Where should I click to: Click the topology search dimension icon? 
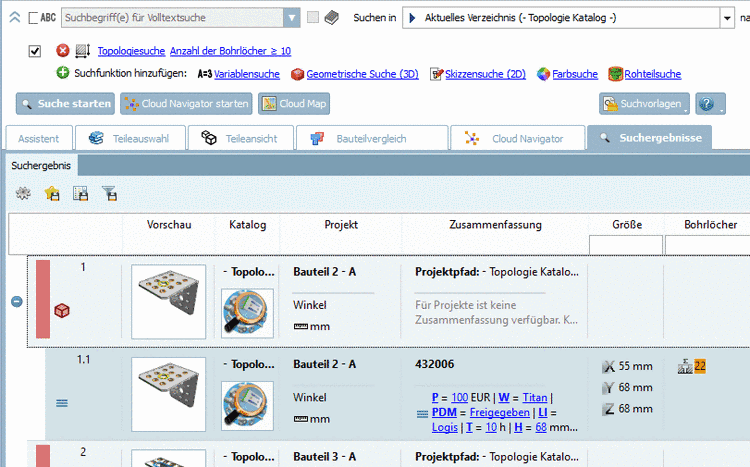pyautogui.click(x=83, y=50)
